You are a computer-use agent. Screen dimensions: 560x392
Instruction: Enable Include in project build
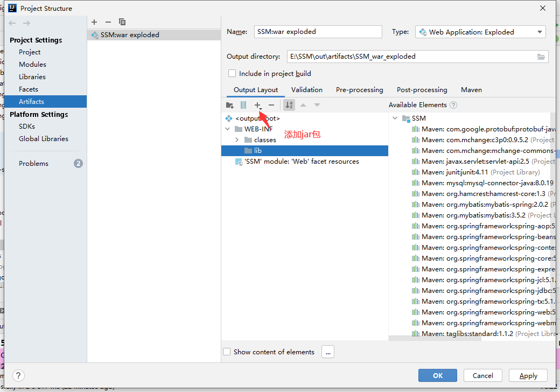click(x=232, y=73)
